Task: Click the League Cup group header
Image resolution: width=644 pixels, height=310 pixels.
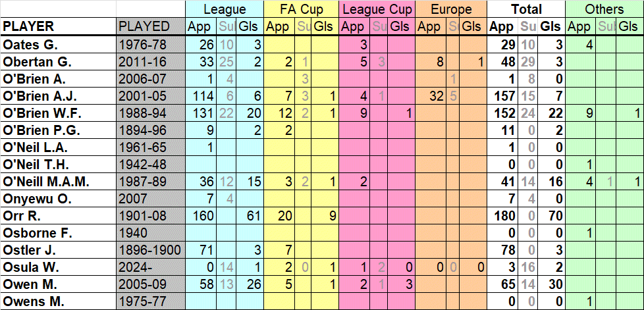Action: (378, 9)
